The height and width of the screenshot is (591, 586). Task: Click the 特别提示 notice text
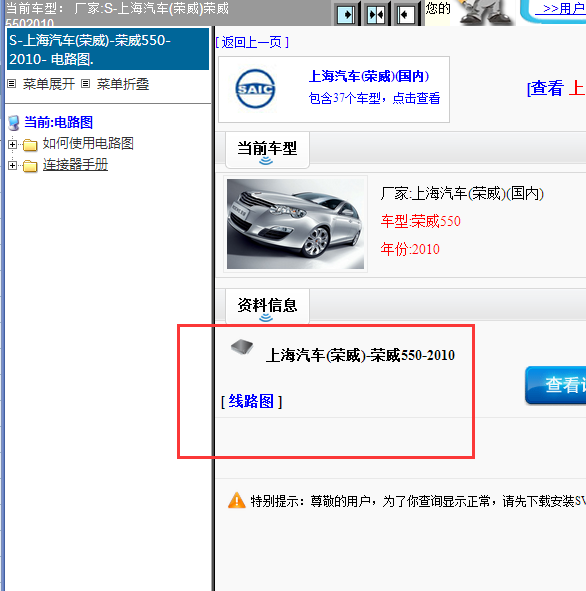point(418,501)
